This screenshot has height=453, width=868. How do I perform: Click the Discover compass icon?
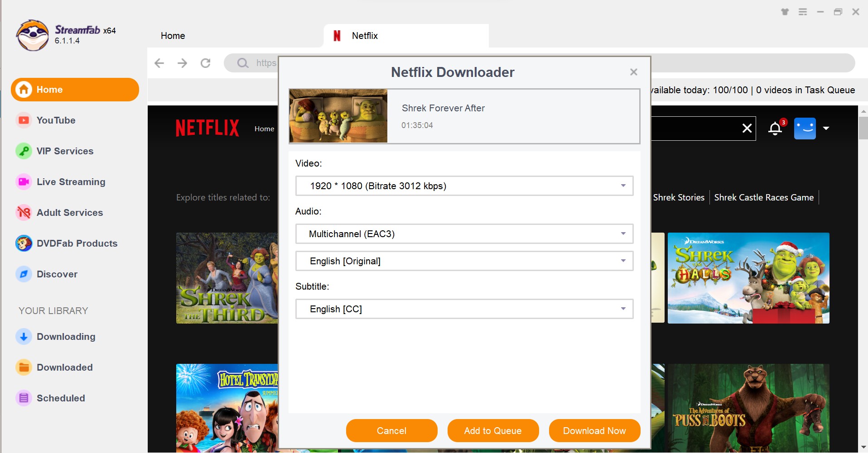pyautogui.click(x=24, y=274)
